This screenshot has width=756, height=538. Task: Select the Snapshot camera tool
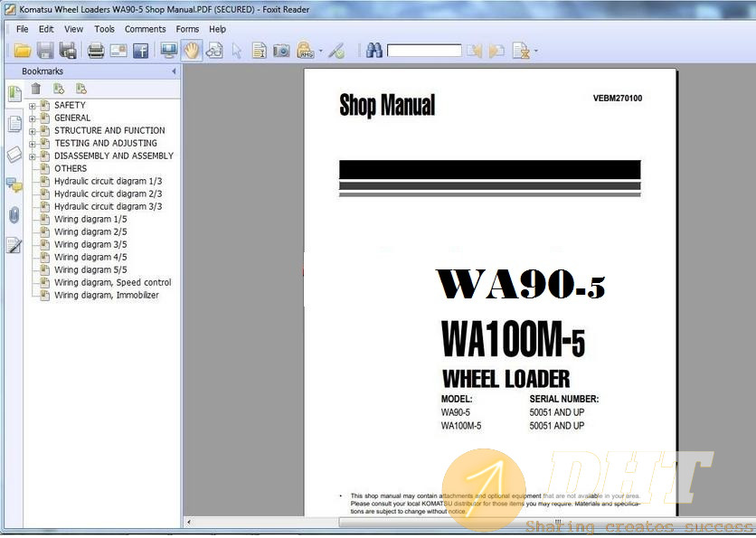coord(281,50)
